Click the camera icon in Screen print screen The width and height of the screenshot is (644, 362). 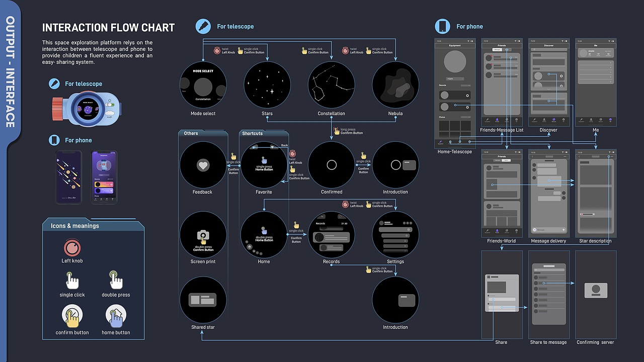click(x=203, y=235)
